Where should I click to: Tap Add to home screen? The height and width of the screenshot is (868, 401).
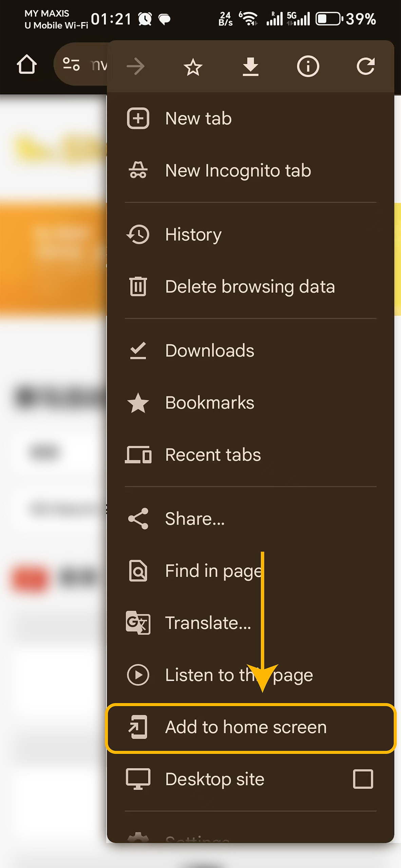point(246,727)
